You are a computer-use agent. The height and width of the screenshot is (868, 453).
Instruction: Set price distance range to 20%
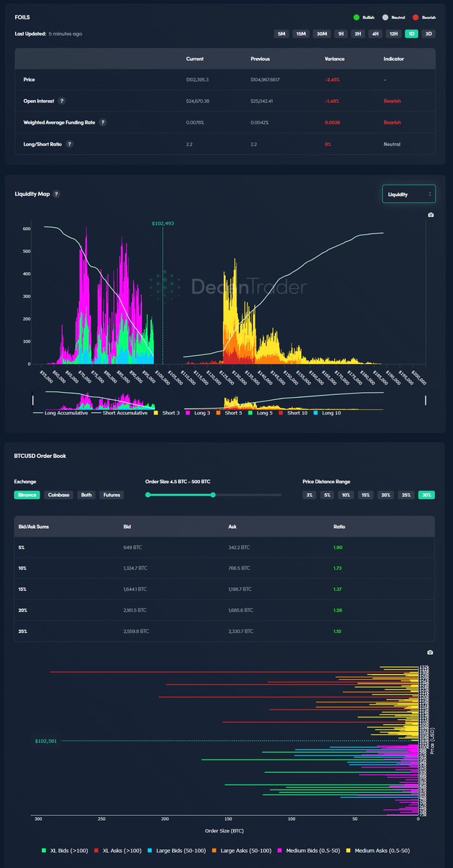click(386, 495)
